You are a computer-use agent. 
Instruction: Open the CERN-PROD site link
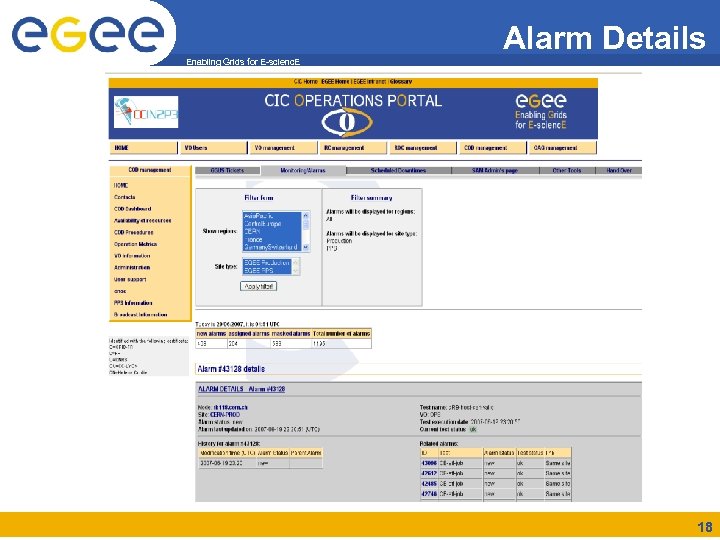pos(225,415)
